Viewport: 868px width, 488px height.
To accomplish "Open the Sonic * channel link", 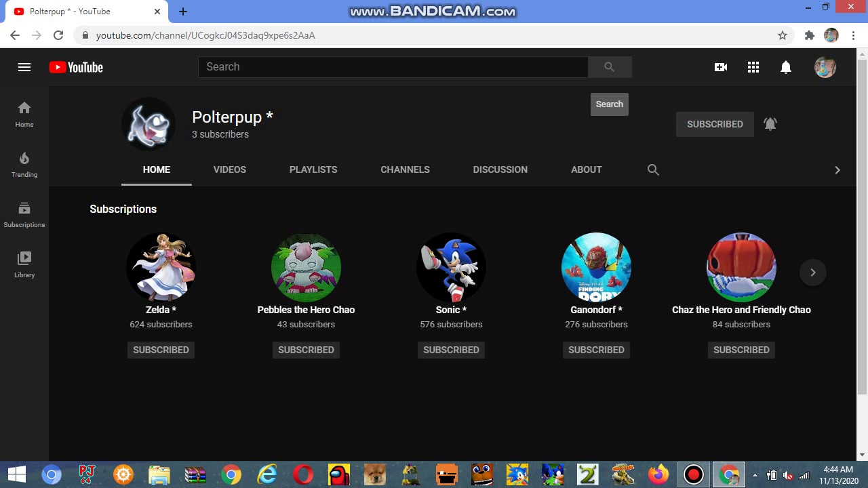I will tap(451, 310).
